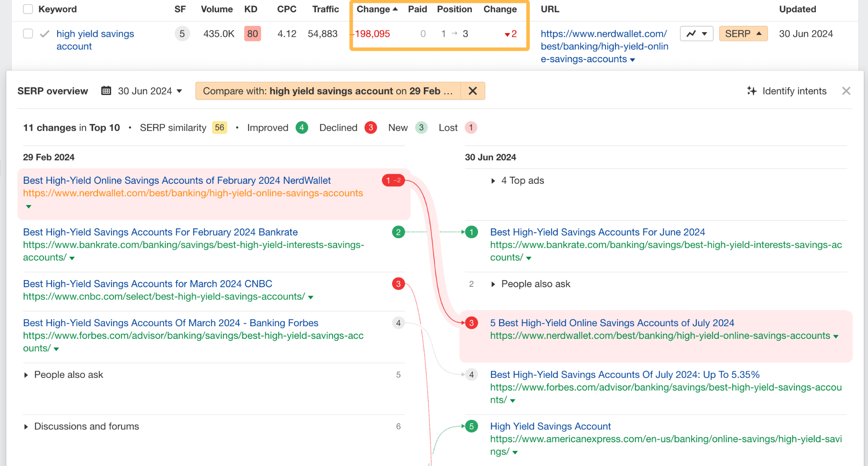Sort by the CPC column header
Screen dimensions: 868x466
287,9
